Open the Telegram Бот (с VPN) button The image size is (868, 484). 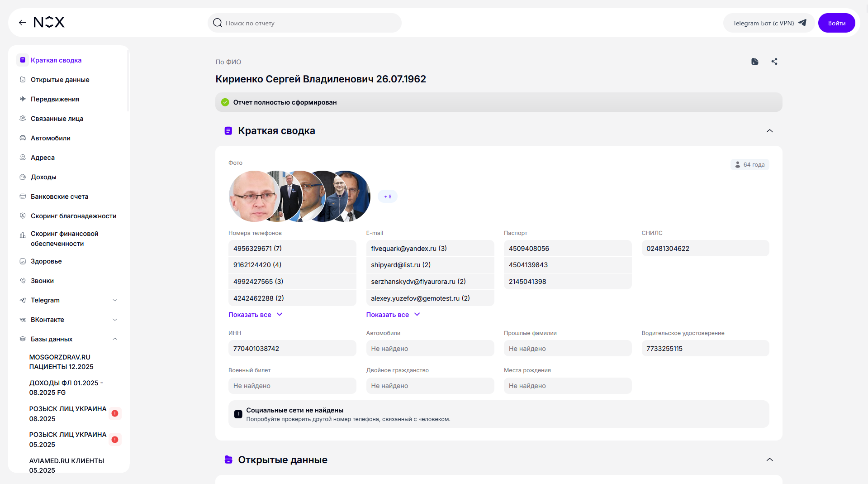click(769, 23)
